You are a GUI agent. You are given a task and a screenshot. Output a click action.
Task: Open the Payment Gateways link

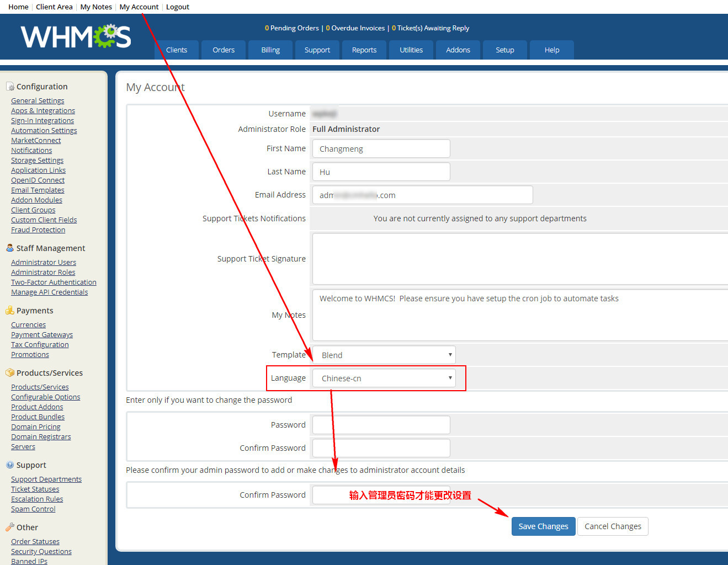(x=42, y=335)
